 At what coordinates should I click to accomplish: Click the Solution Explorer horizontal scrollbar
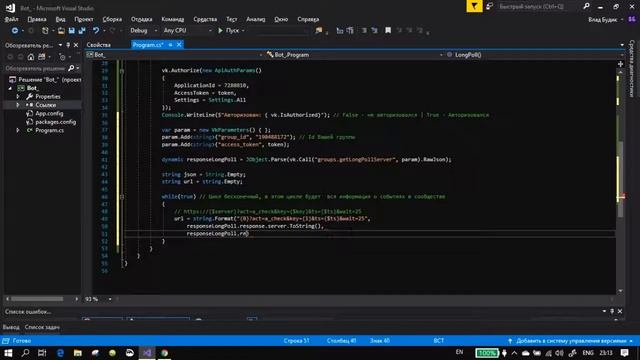click(x=37, y=299)
